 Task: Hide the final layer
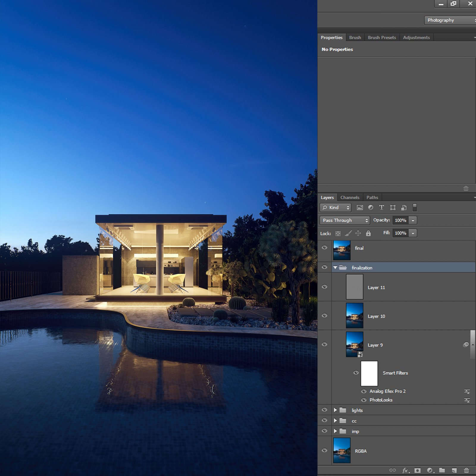325,248
